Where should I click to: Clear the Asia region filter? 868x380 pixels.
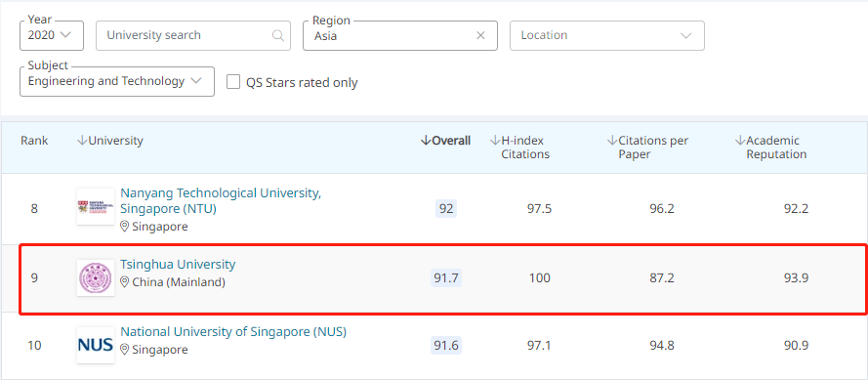[x=480, y=35]
